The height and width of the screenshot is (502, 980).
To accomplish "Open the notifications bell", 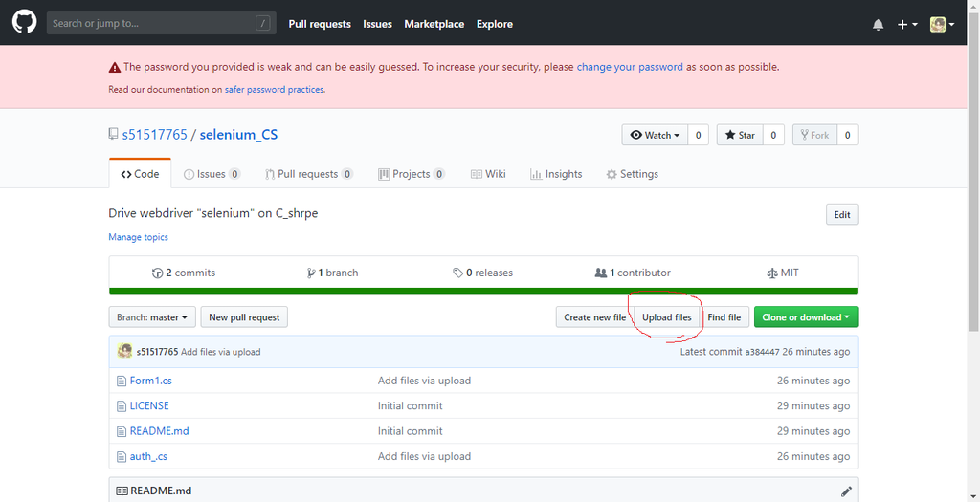I will [879, 24].
